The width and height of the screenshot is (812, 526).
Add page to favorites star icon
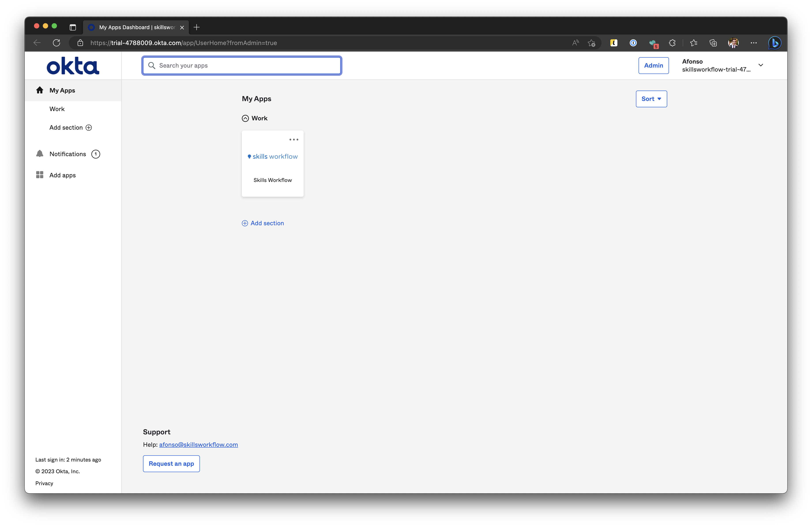tap(592, 43)
